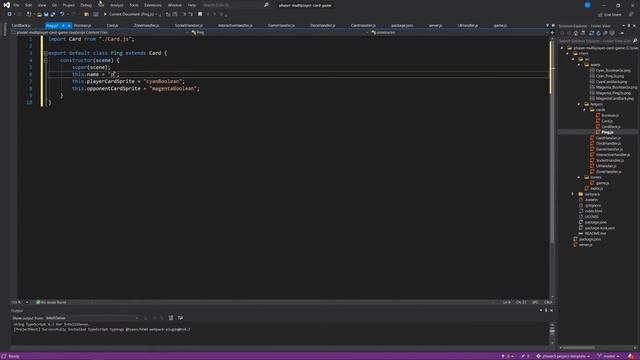640x360 pixels.
Task: Open the constructor member navigation dropdown
Action: point(460,32)
